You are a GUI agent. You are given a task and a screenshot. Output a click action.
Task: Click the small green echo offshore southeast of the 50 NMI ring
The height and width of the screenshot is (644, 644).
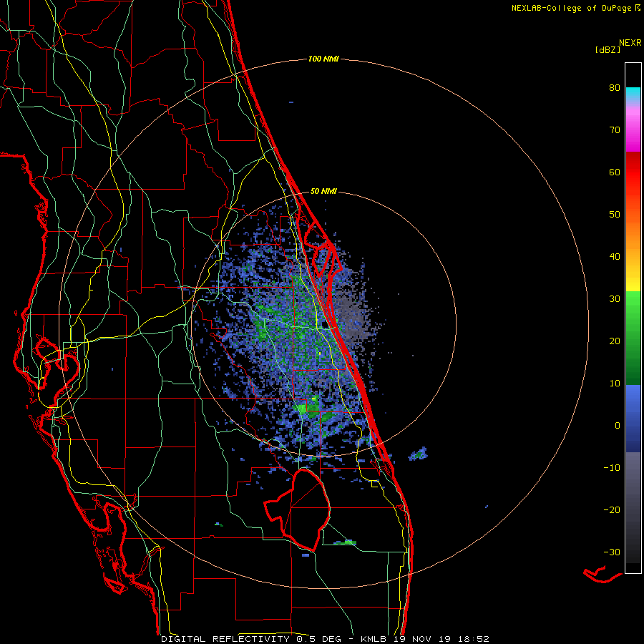[419, 454]
